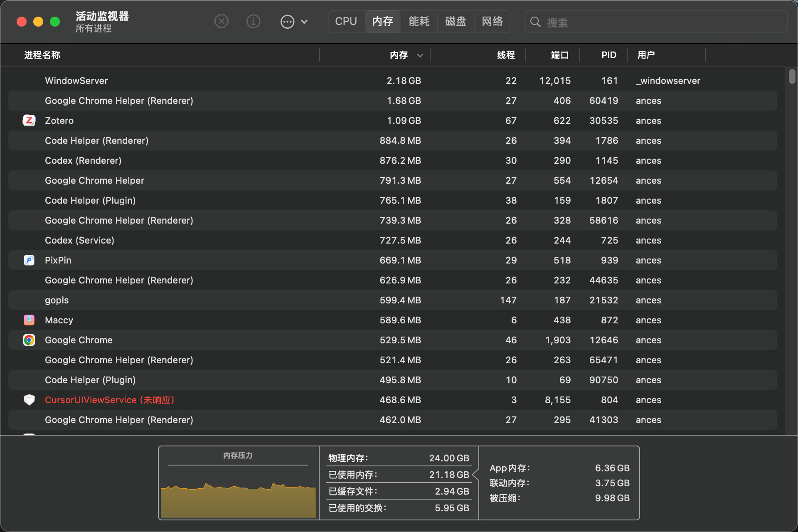The image size is (798, 532).
Task: Sort by 端口 column header
Action: 560,55
